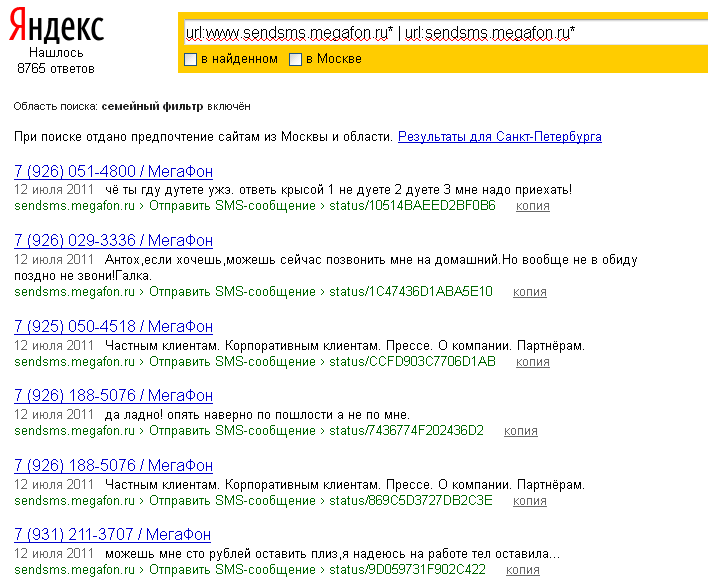Screen dimensions: 708x586
Task: Open 'копия' for status/1C47436D1ABA5E10
Action: coord(530,292)
